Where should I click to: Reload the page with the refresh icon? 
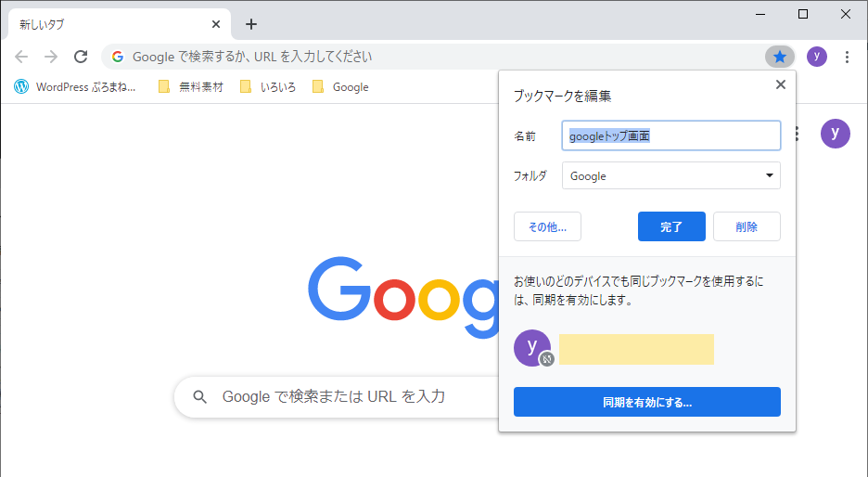[x=81, y=57]
